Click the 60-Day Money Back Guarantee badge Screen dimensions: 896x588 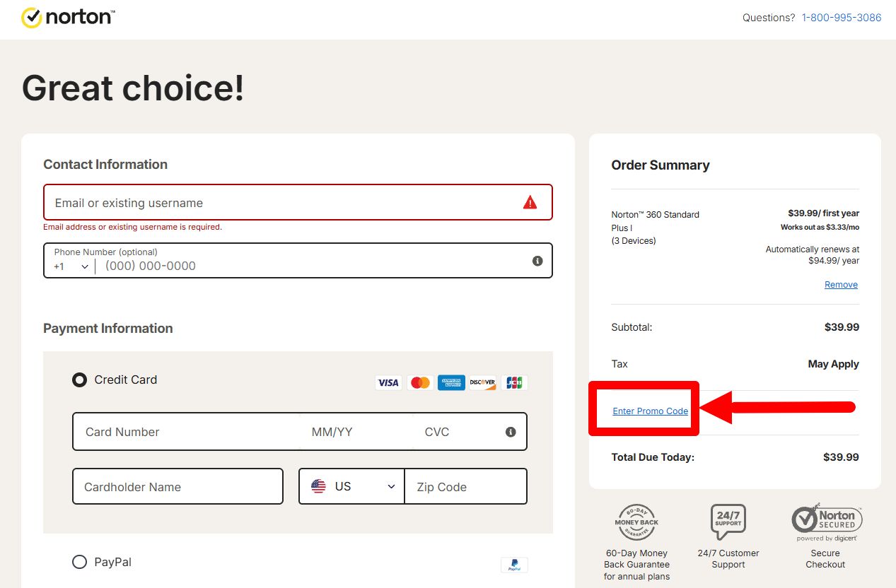636,523
